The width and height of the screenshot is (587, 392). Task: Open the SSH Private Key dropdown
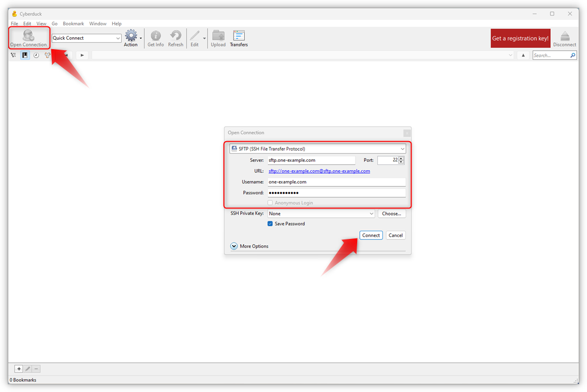pos(371,214)
